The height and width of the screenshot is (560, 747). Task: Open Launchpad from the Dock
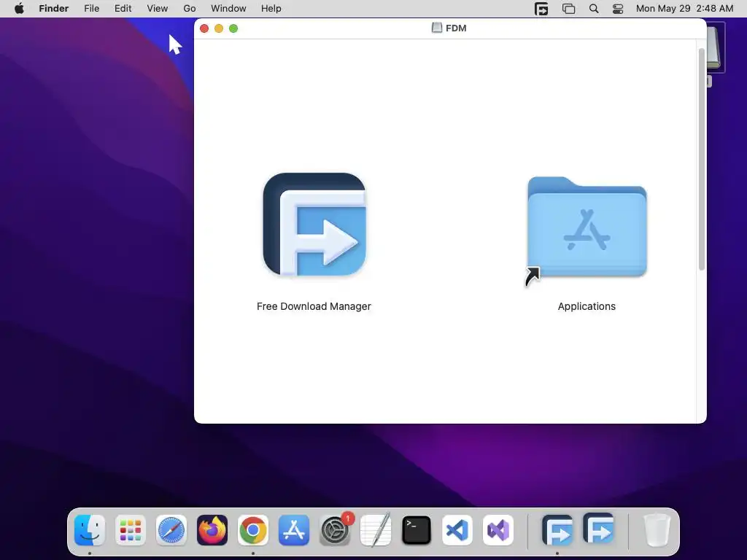point(131,530)
